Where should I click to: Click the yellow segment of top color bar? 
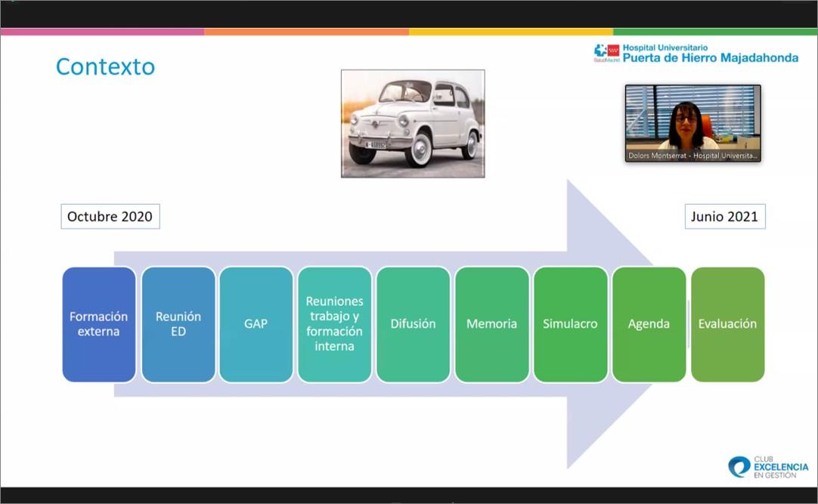coord(511,32)
